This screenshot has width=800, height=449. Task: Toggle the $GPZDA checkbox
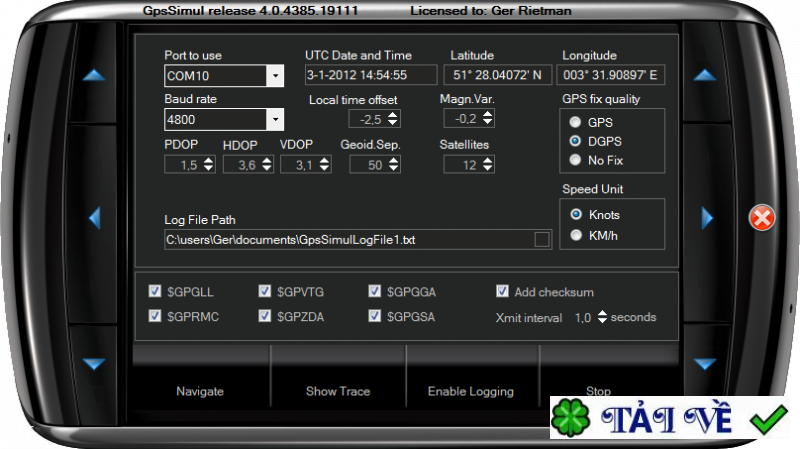(264, 316)
